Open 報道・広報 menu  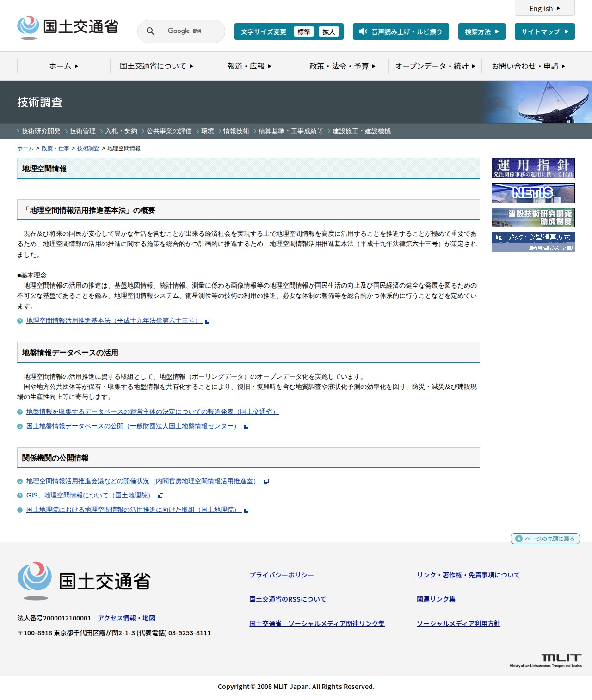point(250,66)
